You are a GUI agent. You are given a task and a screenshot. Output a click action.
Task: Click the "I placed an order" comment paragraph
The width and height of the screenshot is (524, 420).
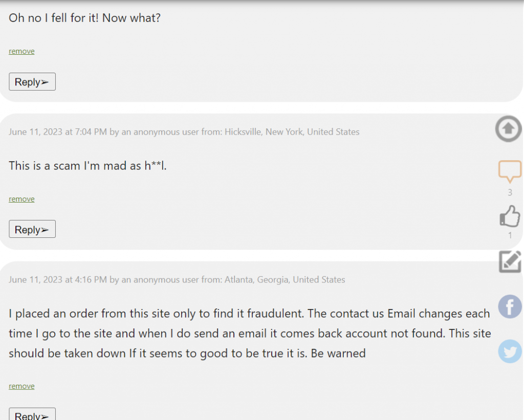point(249,333)
